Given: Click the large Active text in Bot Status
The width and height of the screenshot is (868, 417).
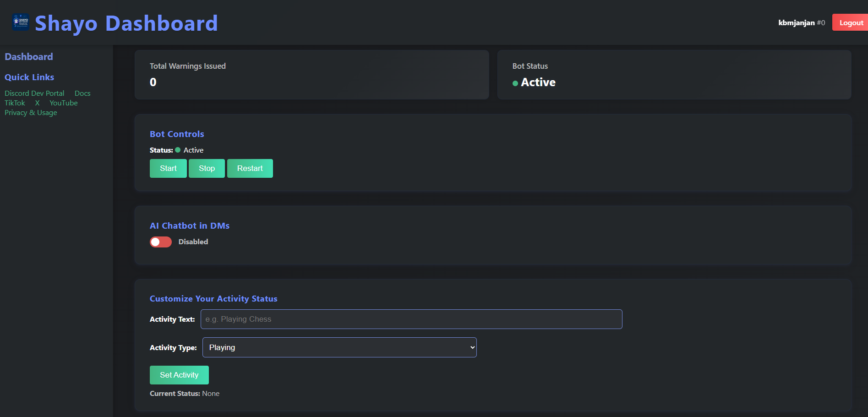Looking at the screenshot, I should pos(538,82).
